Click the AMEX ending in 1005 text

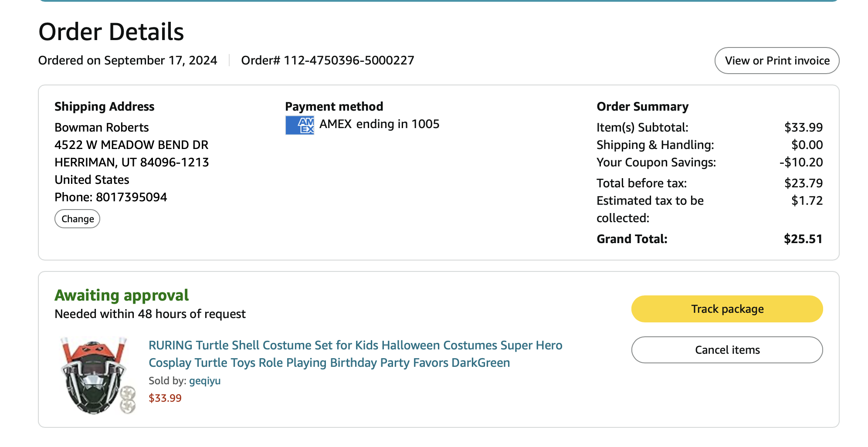click(x=379, y=124)
